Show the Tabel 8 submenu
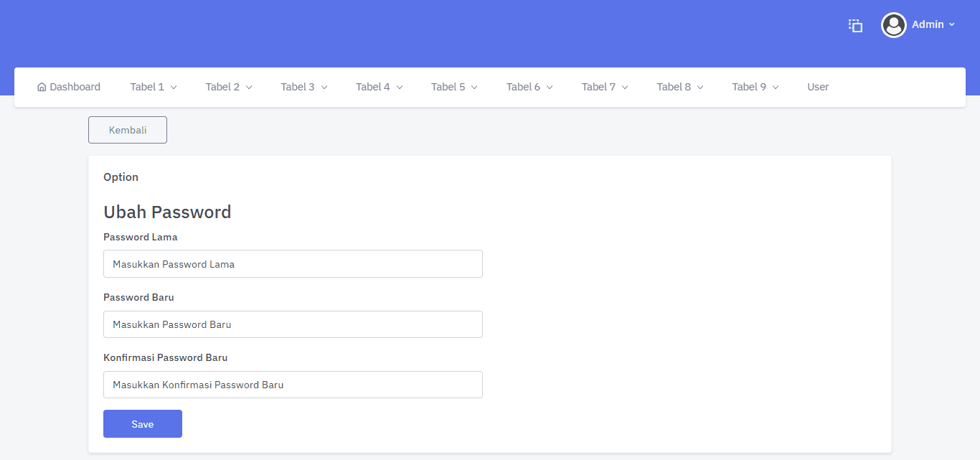980x460 pixels. click(x=681, y=87)
